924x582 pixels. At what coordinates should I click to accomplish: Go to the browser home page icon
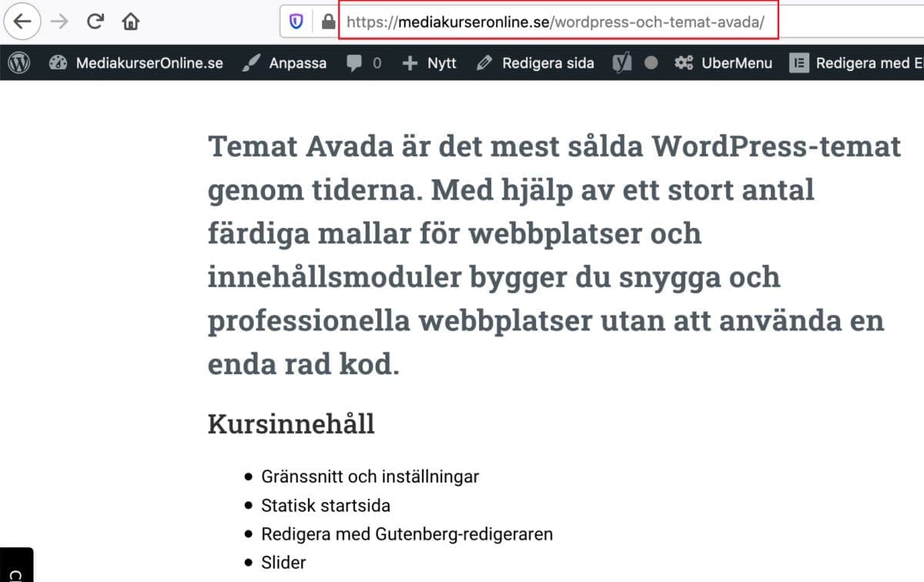(130, 22)
